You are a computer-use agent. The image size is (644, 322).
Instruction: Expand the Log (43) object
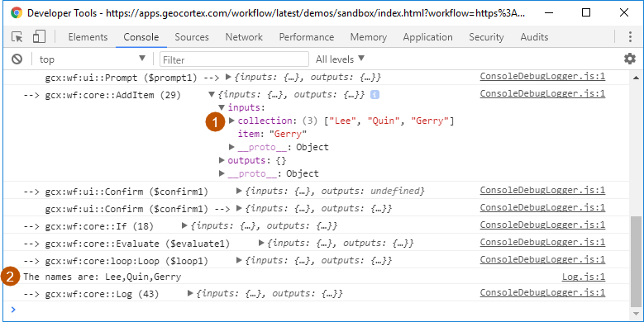[x=190, y=293]
